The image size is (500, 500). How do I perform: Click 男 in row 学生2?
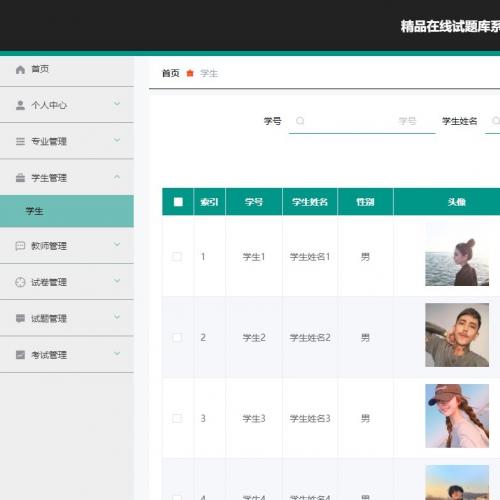tap(365, 338)
